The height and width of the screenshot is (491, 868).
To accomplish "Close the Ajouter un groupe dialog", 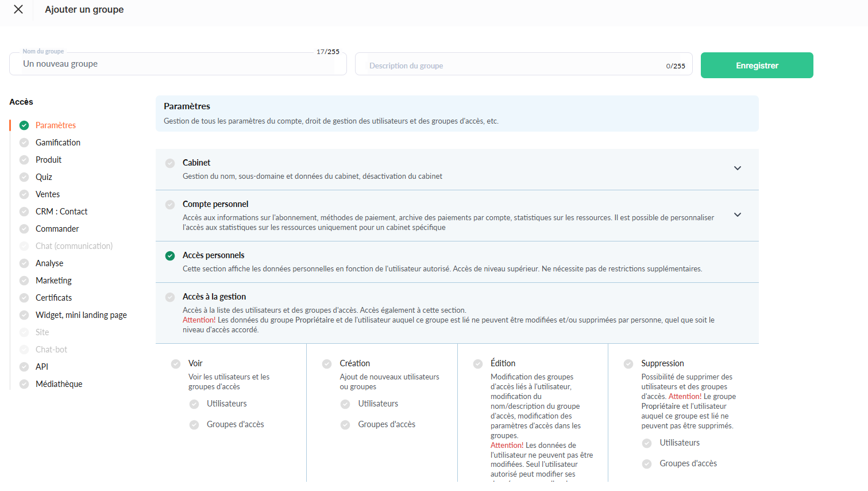I will tap(18, 10).
